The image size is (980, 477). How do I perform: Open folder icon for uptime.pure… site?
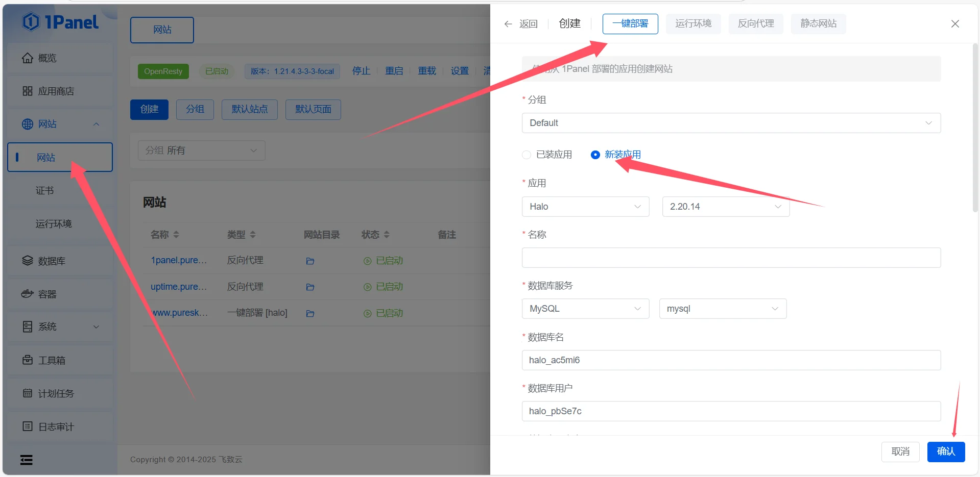pyautogui.click(x=310, y=287)
